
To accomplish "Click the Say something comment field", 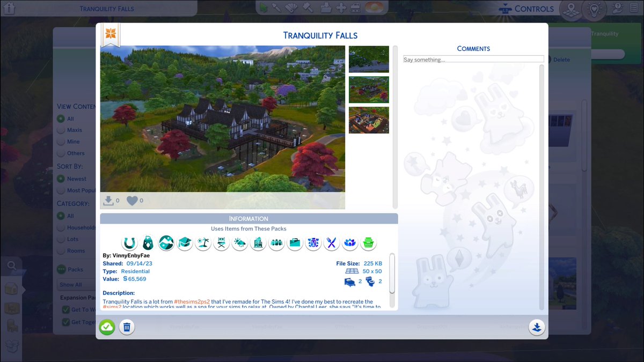I will [x=473, y=60].
